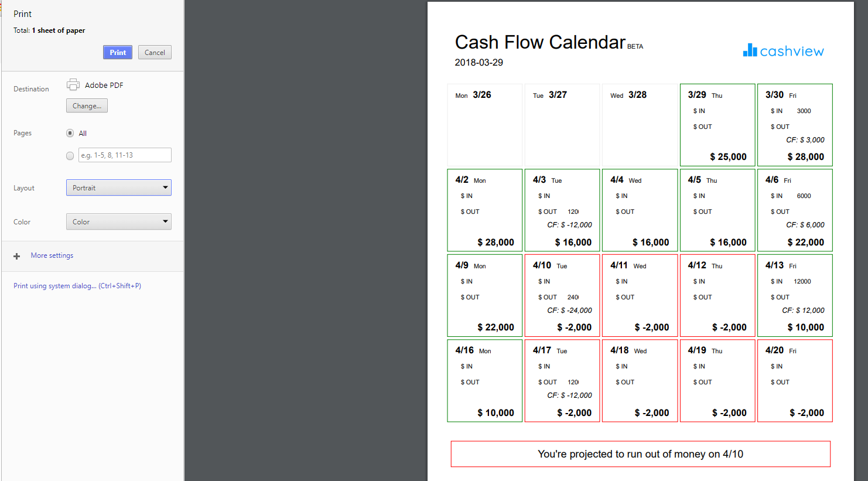Screen dimensions: 868x481
Task: Click the Adobe PDF printer icon
Action: point(73,84)
